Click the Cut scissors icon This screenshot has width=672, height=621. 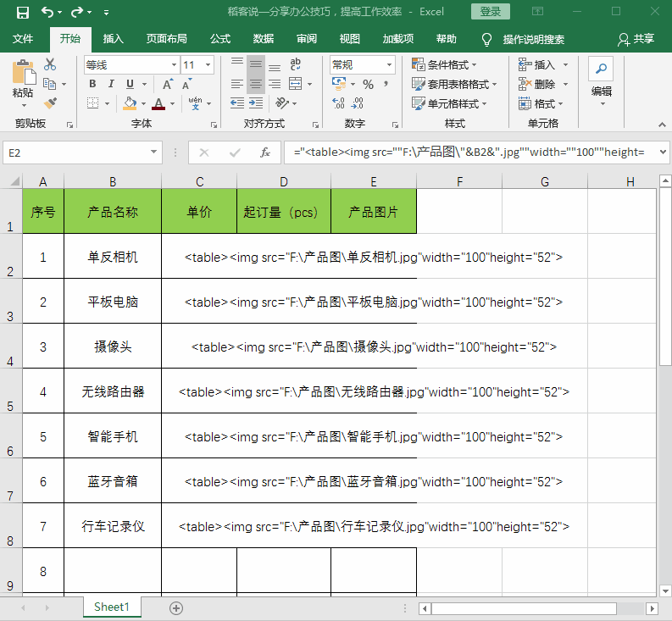(50, 64)
